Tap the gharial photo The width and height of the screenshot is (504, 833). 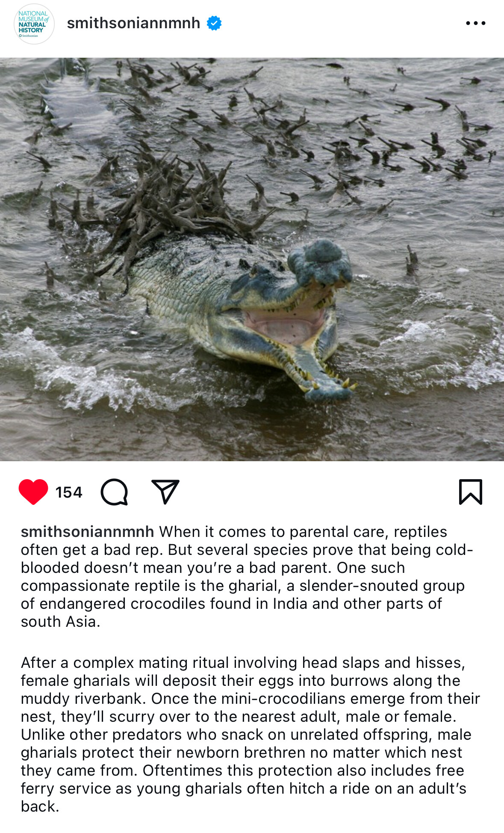click(252, 259)
